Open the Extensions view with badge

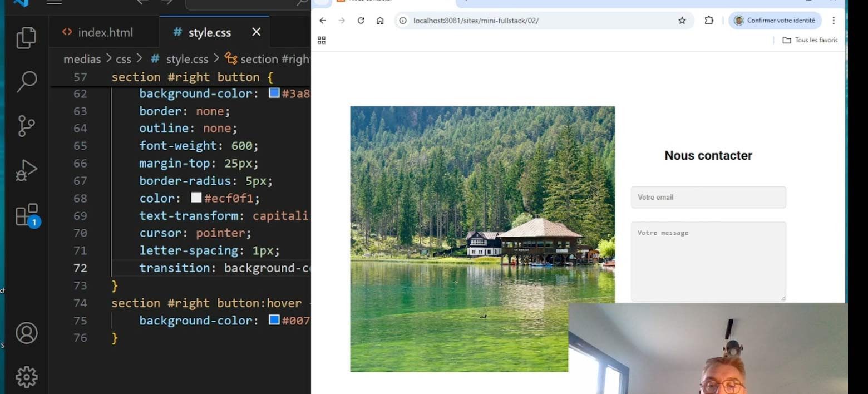pyautogui.click(x=27, y=215)
